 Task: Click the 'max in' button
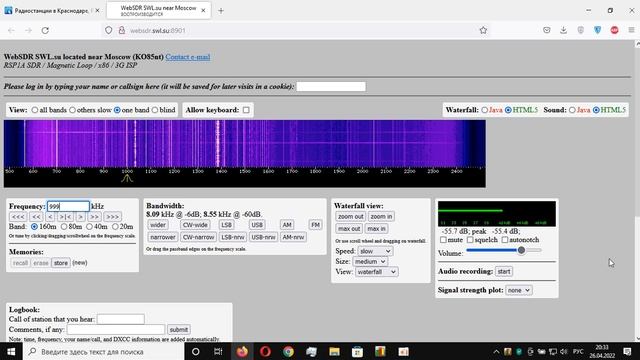tap(376, 229)
